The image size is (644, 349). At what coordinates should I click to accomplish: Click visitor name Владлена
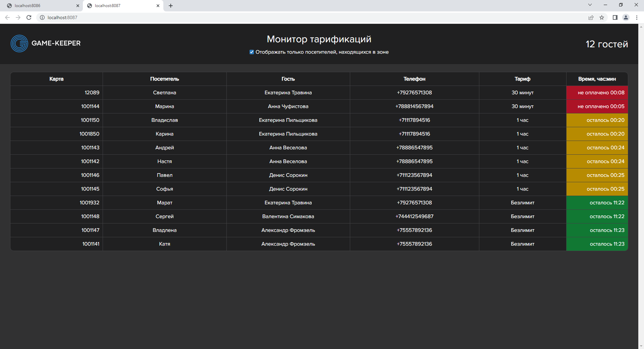click(x=164, y=230)
